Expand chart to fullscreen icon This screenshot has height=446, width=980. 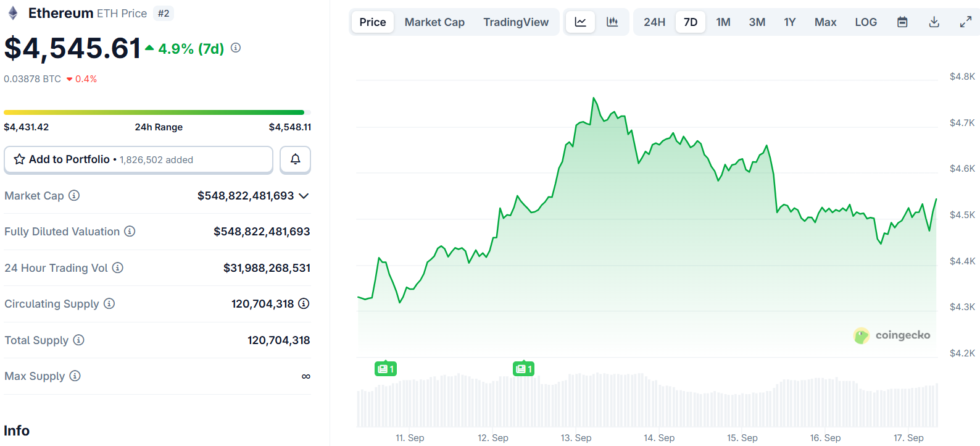point(966,22)
